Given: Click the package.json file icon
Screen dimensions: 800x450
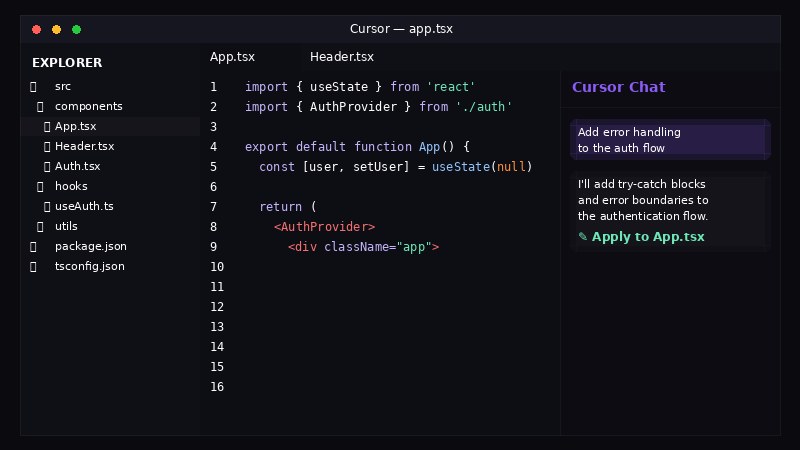Looking at the screenshot, I should [33, 247].
